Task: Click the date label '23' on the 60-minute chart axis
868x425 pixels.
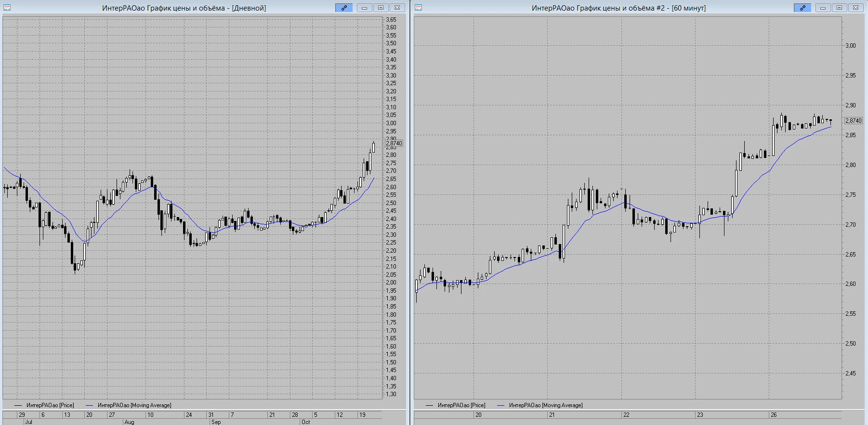Action: [x=700, y=414]
